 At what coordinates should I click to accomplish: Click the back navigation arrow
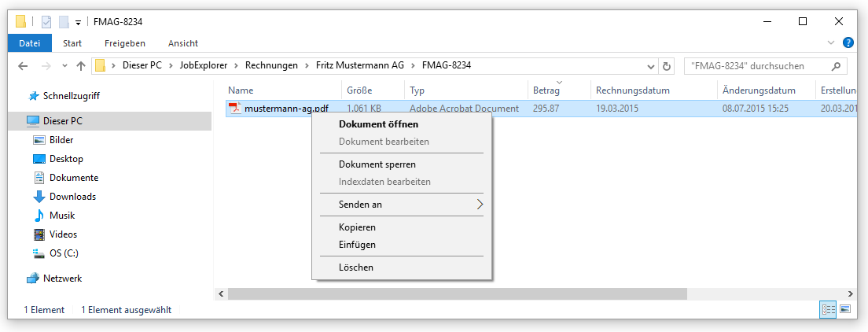(x=23, y=66)
